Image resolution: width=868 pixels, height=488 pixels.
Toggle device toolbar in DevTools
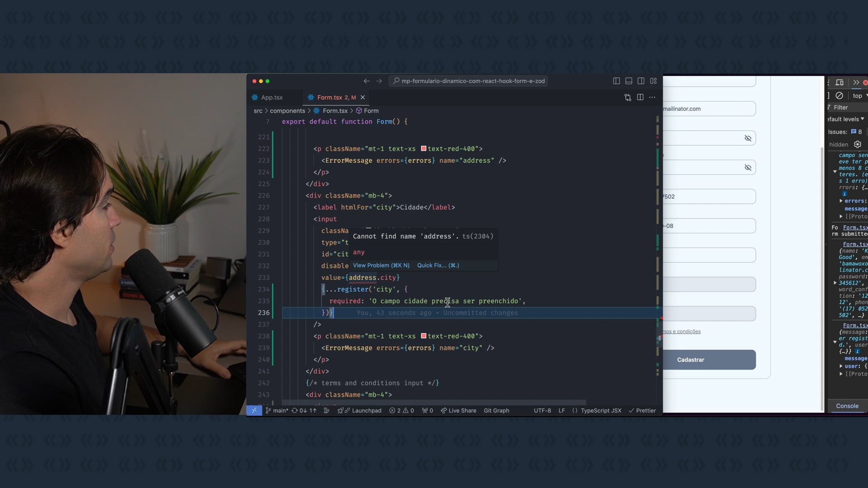tap(840, 82)
